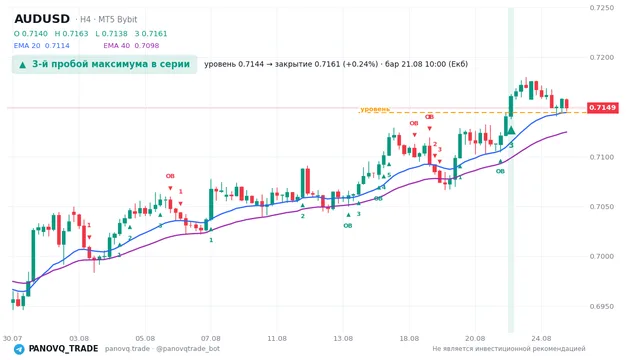
Task: Click the 24.08 date axis label
Action: coord(541,338)
